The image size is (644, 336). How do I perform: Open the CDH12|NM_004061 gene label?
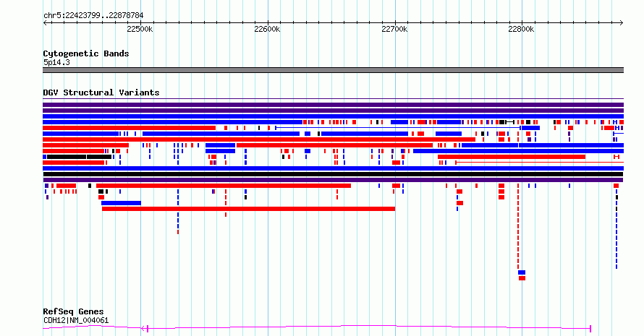tap(76, 320)
